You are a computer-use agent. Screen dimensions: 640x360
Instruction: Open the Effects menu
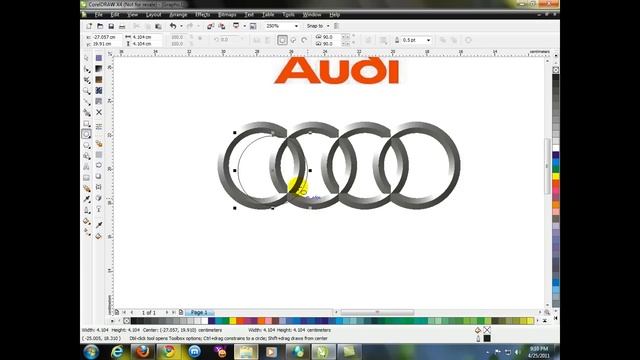coord(202,15)
